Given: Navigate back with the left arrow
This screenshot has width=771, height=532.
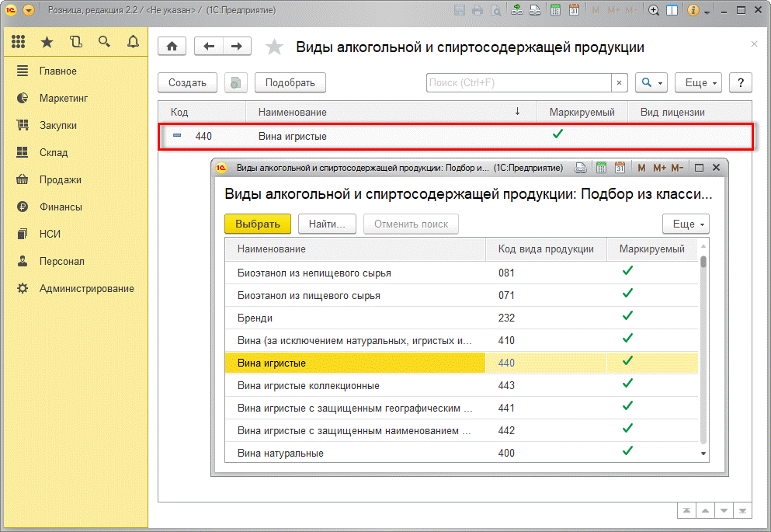Looking at the screenshot, I should click(208, 47).
